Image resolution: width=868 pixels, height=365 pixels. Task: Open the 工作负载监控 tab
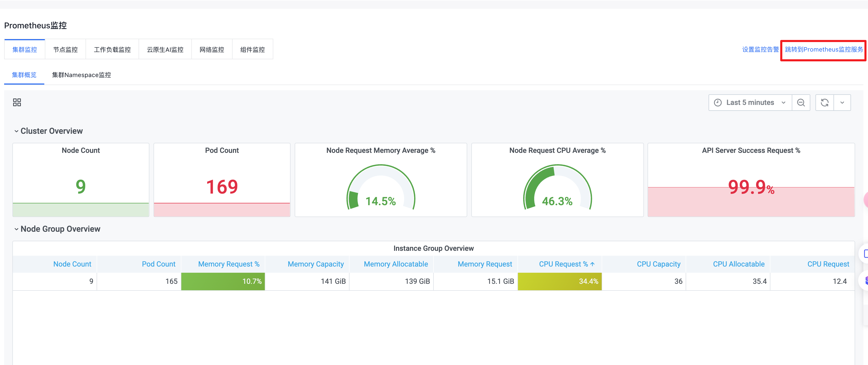coord(112,49)
